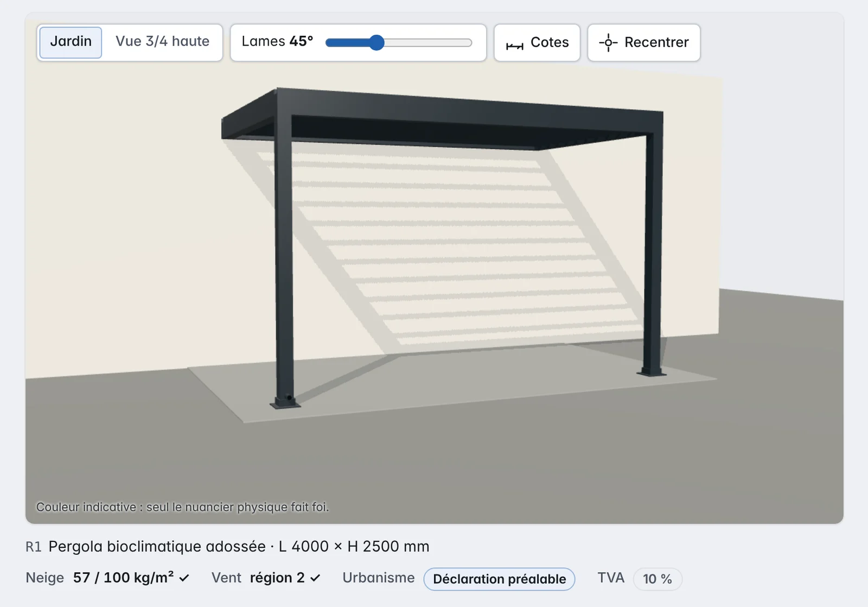Click the Urbanisme label

(x=378, y=578)
